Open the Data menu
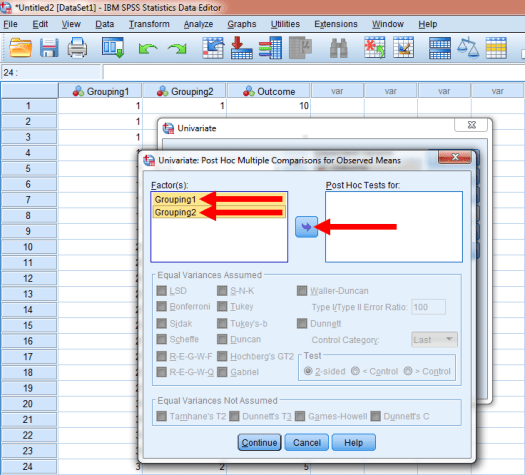 tap(104, 24)
